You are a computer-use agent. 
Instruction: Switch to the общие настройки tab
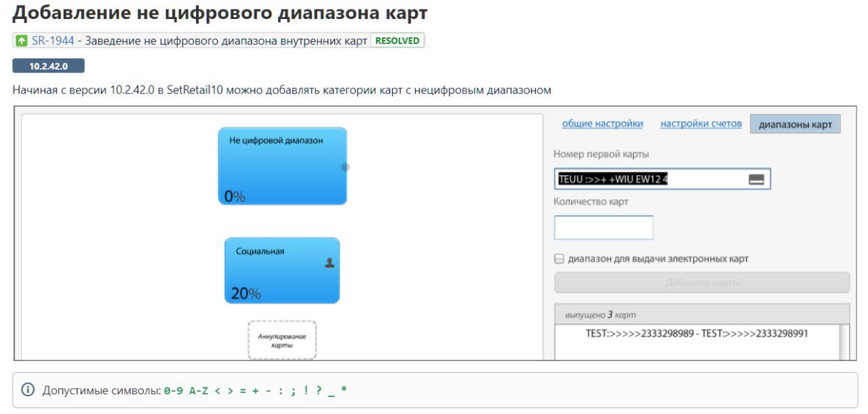(602, 124)
